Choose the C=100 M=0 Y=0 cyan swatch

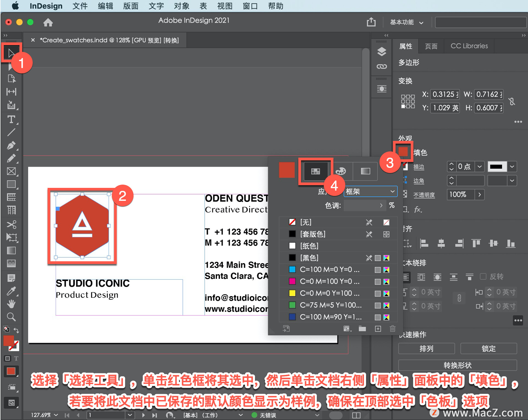pos(329,269)
